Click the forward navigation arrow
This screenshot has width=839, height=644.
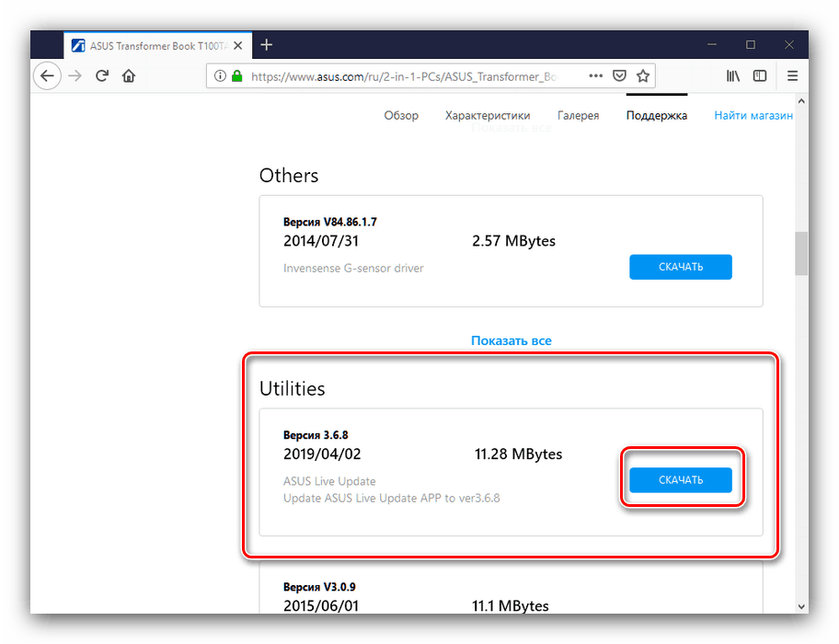pos(75,76)
